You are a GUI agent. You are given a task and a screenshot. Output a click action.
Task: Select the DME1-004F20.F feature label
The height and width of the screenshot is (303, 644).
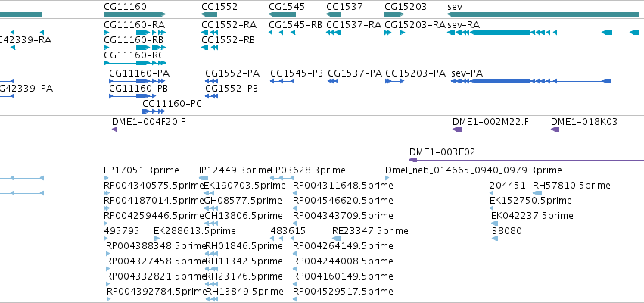(x=148, y=122)
